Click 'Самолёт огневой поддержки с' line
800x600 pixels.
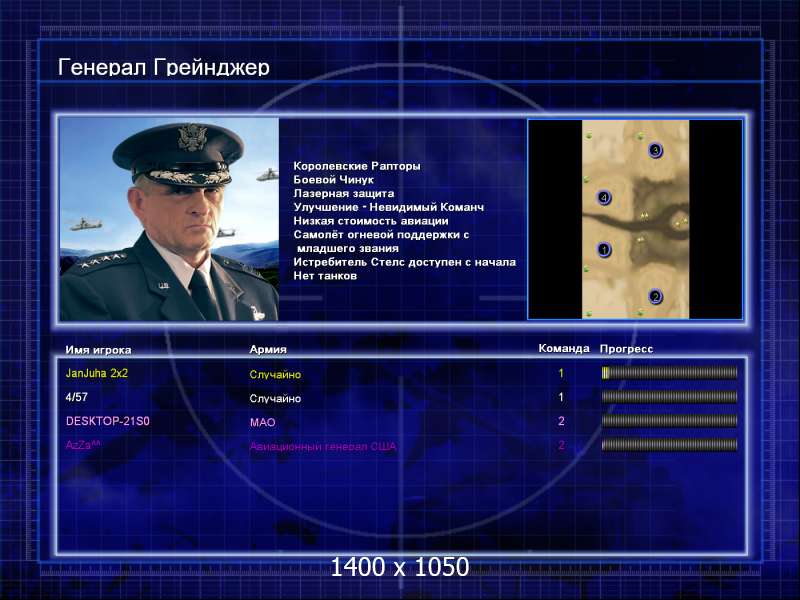pyautogui.click(x=381, y=235)
